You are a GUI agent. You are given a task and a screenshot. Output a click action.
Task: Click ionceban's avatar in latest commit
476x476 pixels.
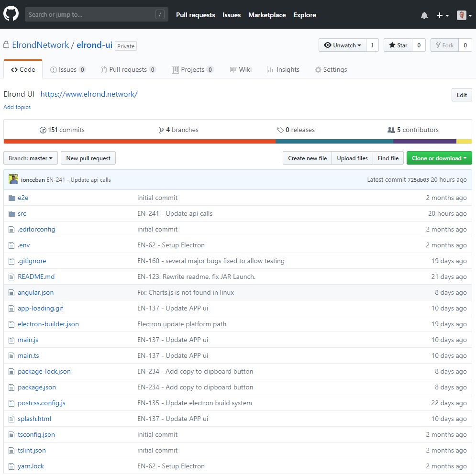13,179
